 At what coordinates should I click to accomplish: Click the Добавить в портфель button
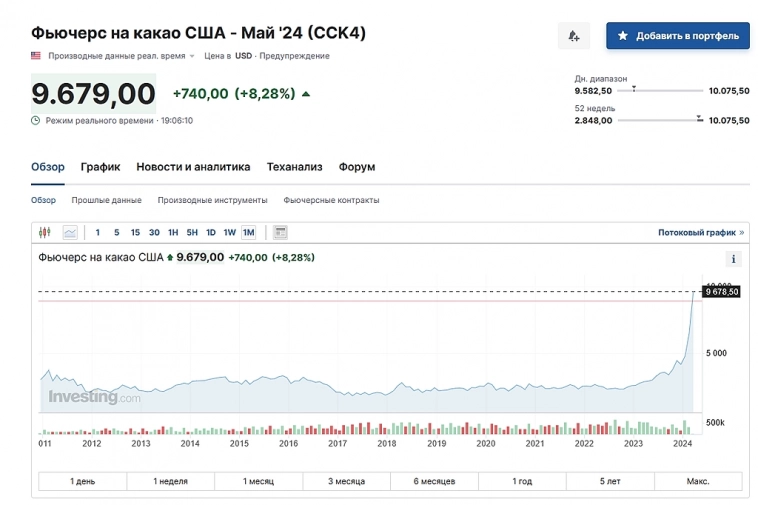pyautogui.click(x=677, y=36)
